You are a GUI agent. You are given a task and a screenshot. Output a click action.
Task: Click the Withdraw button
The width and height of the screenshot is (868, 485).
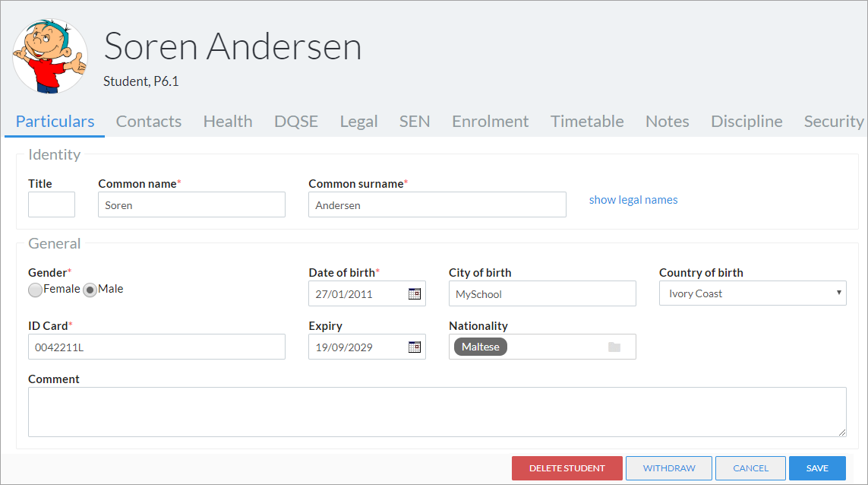coord(669,468)
